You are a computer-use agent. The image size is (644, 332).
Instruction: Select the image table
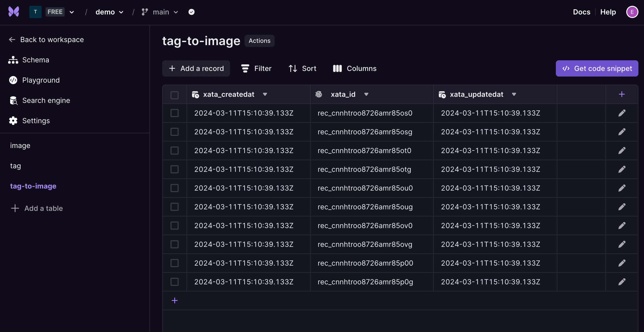[20, 145]
